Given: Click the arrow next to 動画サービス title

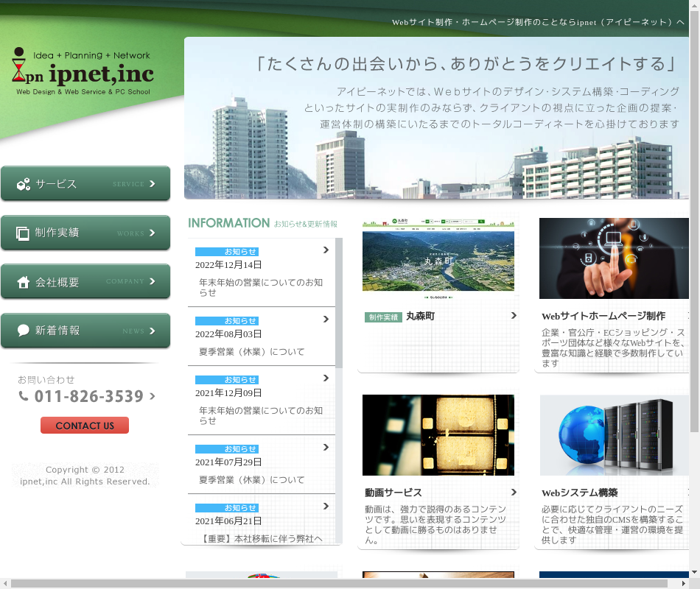Looking at the screenshot, I should click(x=514, y=493).
